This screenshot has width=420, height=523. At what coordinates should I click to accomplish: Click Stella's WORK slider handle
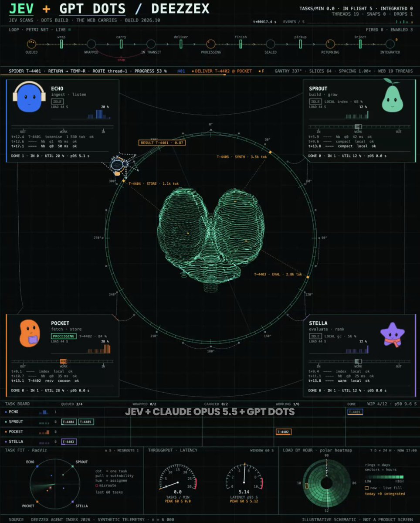pyautogui.click(x=358, y=361)
